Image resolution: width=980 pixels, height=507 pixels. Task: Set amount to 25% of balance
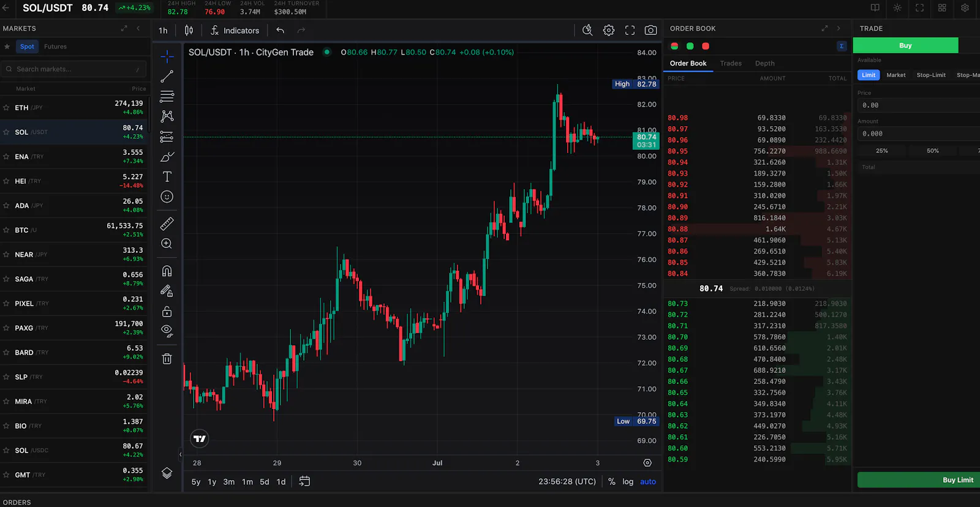882,151
